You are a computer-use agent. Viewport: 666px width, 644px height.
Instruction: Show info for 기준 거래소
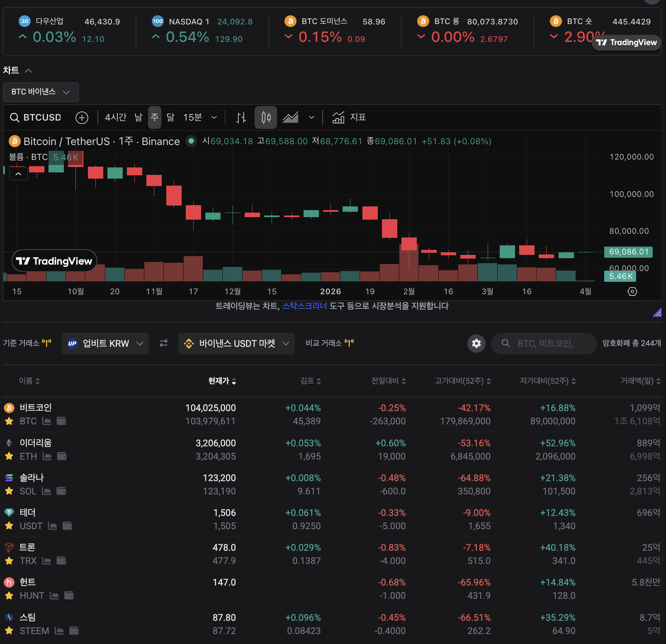pos(46,343)
